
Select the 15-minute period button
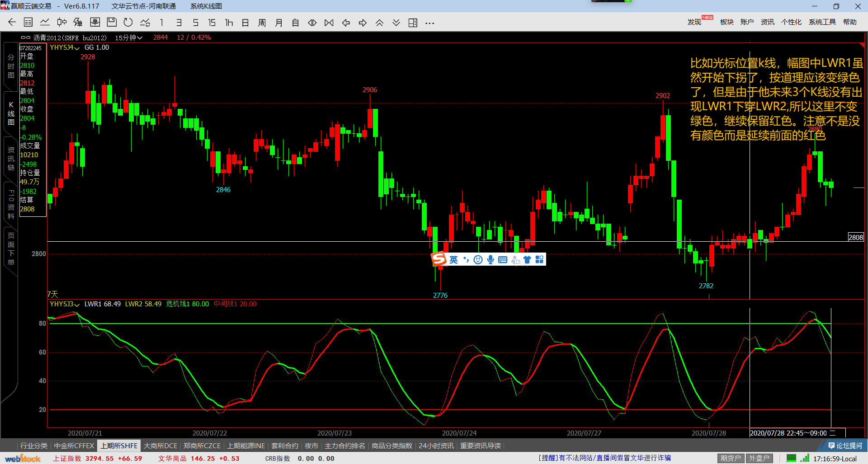212,23
